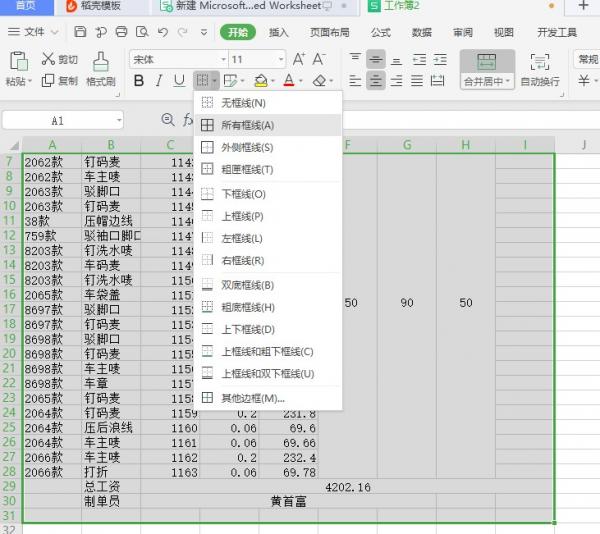This screenshot has width=600, height=534.
Task: Activate the Format Painter 格式刷
Action: 101,69
